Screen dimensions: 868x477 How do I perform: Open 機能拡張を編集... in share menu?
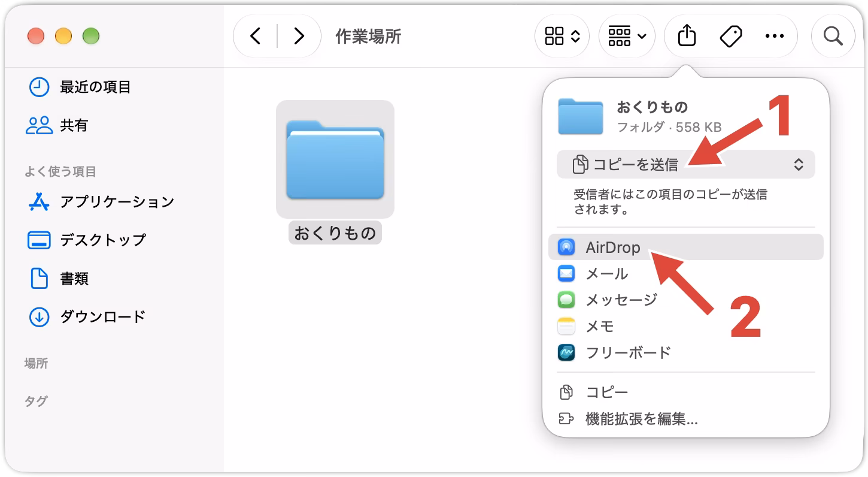(x=686, y=419)
